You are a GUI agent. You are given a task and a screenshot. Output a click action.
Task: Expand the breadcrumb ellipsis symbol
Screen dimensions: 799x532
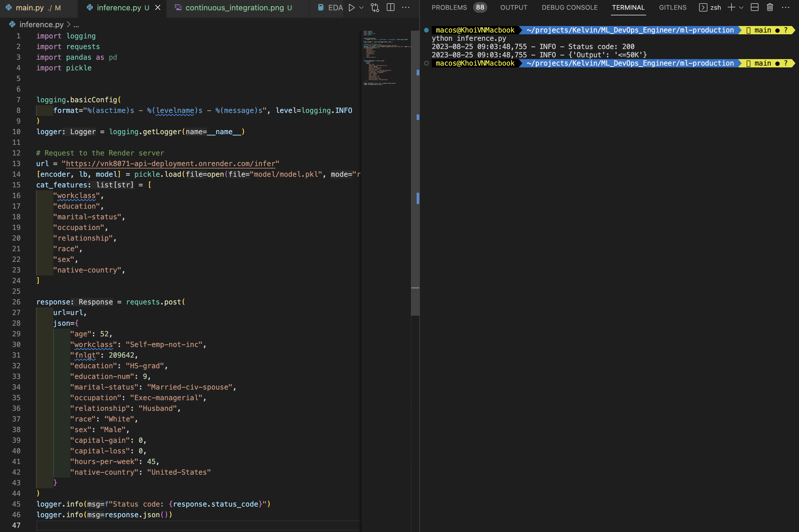click(x=76, y=25)
